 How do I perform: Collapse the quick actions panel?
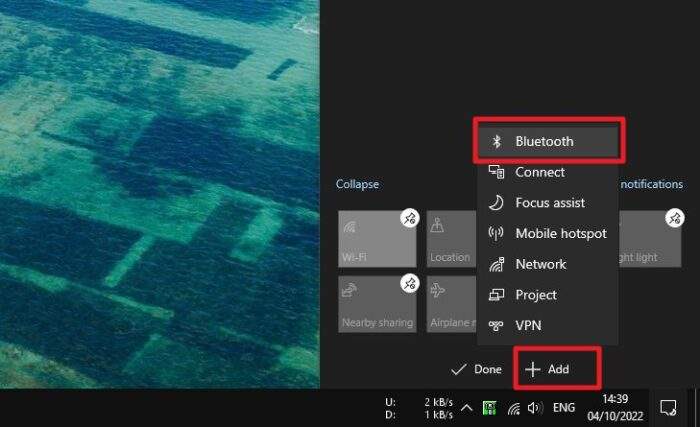tap(357, 184)
